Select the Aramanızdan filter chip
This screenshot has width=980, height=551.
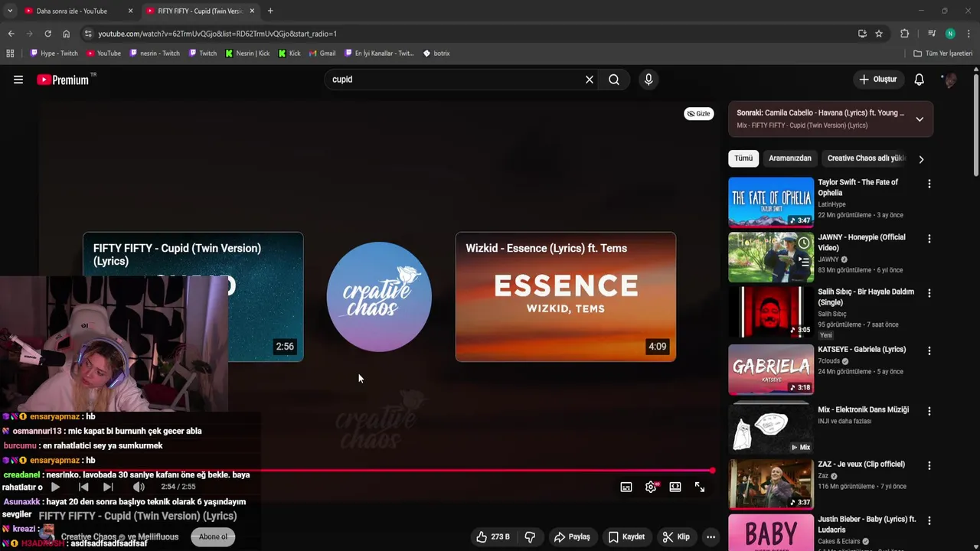tap(789, 158)
